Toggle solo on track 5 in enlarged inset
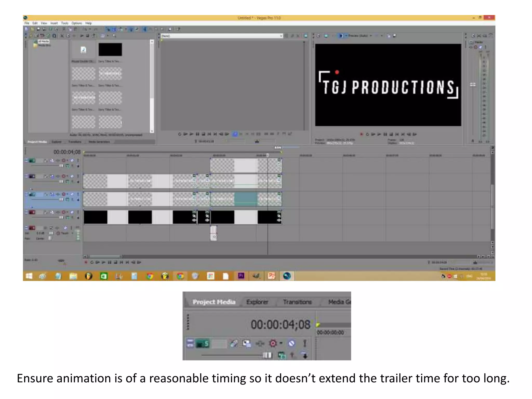The image size is (532, 399). (x=305, y=344)
